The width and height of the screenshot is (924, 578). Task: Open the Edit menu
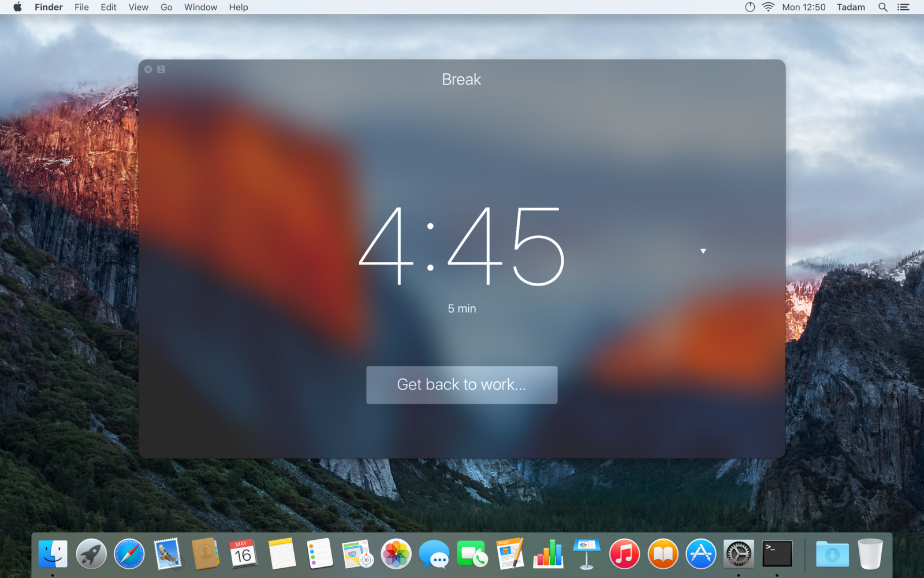click(109, 7)
